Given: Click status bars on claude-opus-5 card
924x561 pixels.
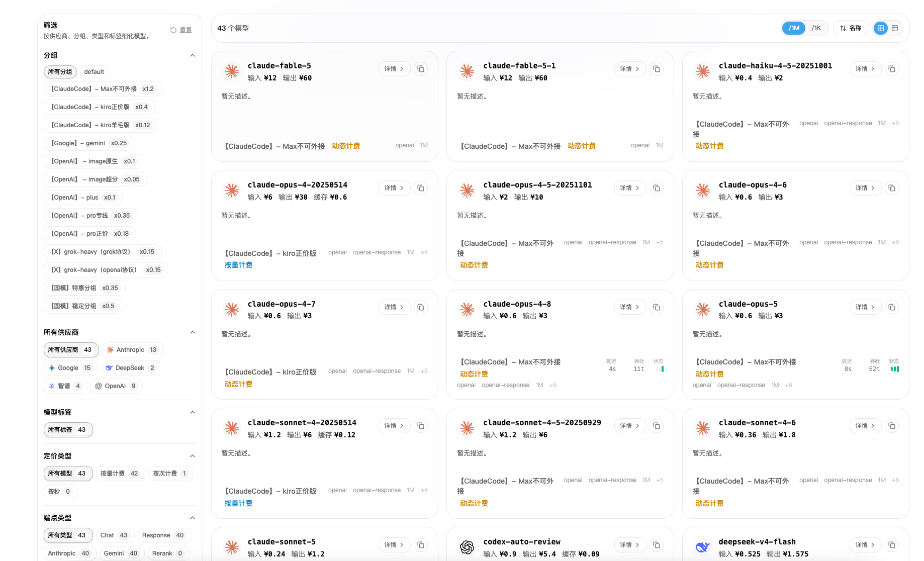Looking at the screenshot, I should click(x=895, y=369).
